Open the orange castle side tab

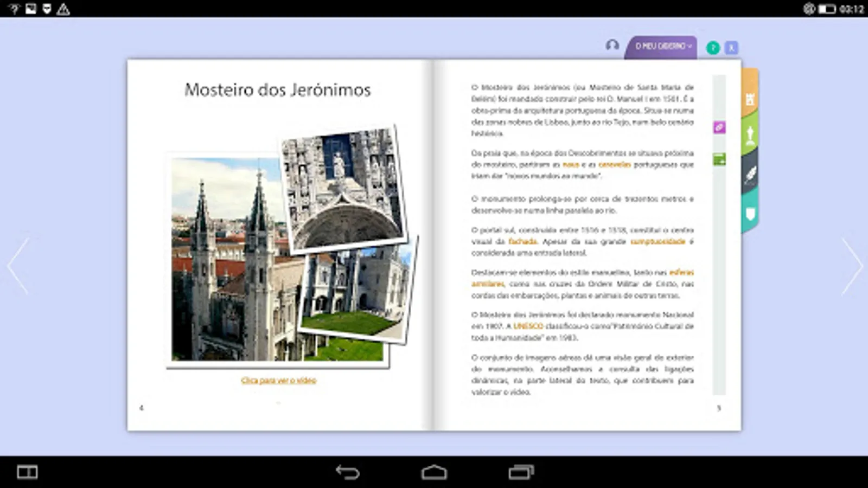pyautogui.click(x=750, y=99)
